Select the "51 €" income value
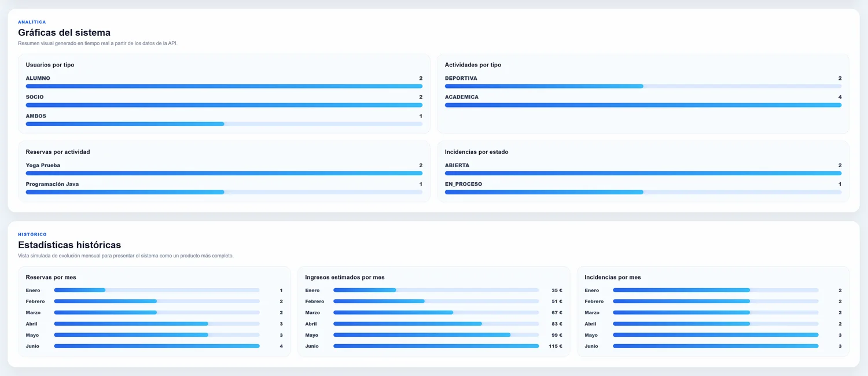 pyautogui.click(x=557, y=301)
